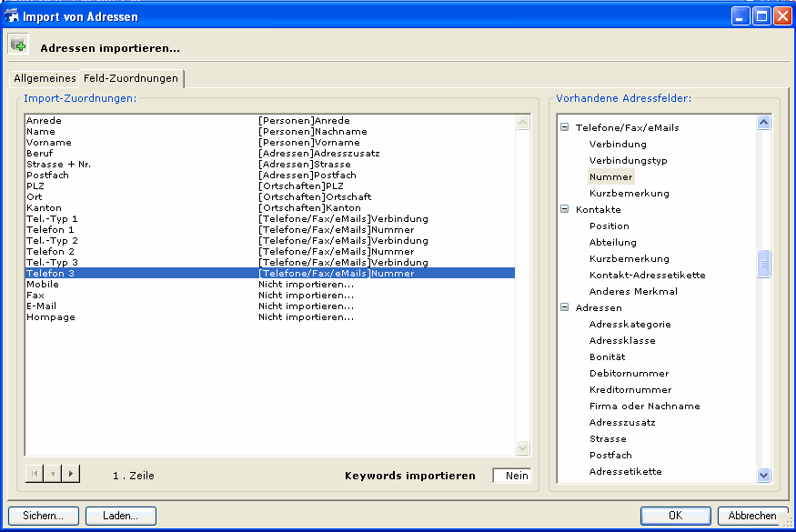Select the Feld-Zuordnungen tab
This screenshot has width=796, height=532.
(x=130, y=78)
